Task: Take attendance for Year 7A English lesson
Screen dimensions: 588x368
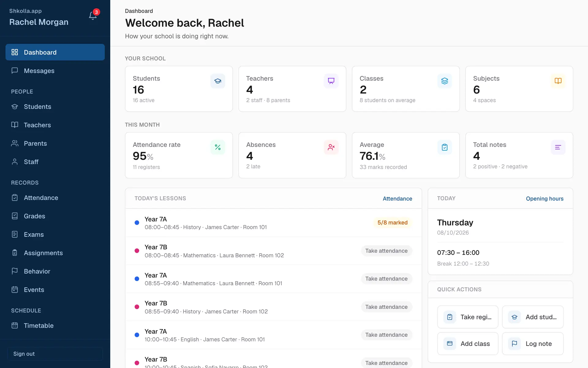Action: 386,335
